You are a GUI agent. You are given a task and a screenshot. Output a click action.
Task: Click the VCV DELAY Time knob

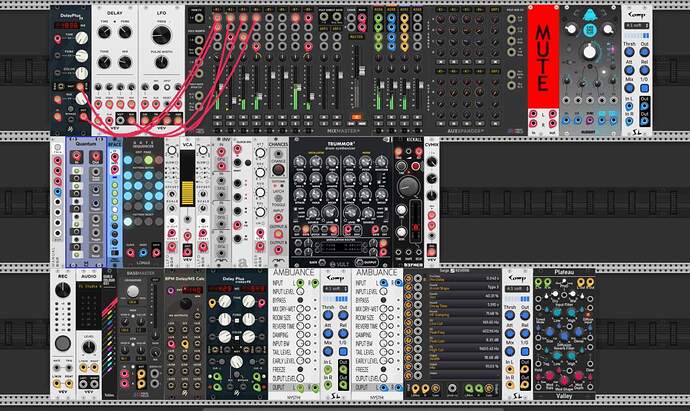point(104,32)
